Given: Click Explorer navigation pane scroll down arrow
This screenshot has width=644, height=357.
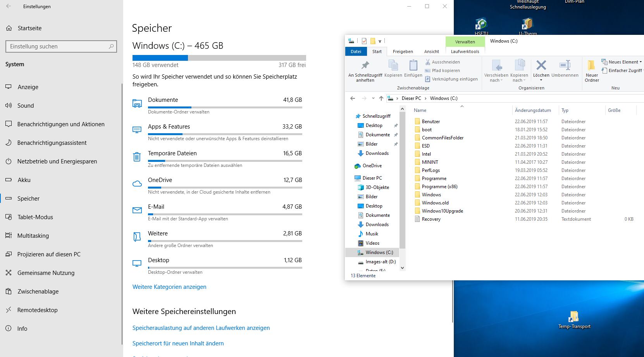Looking at the screenshot, I should tap(402, 268).
